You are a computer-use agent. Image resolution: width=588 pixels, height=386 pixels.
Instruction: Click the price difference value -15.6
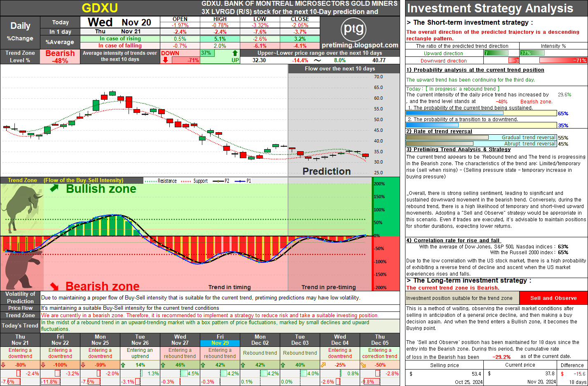579,374
